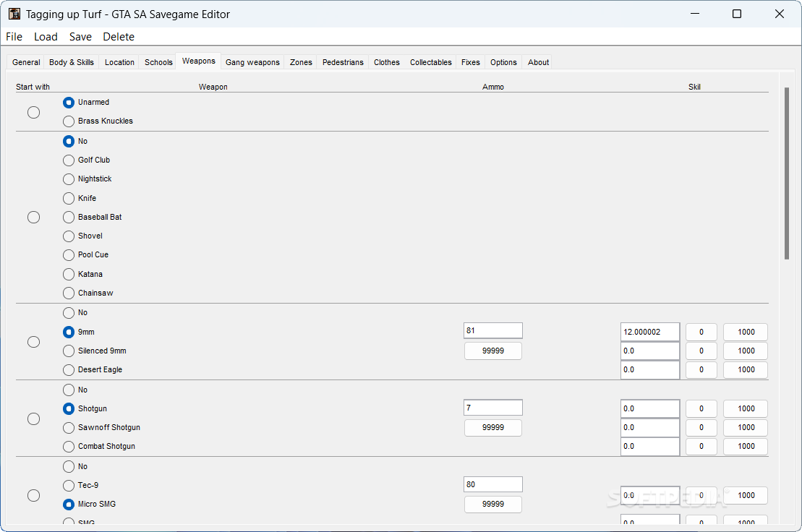802x532 pixels.
Task: Click the SMG ammo field showing 80
Action: coord(493,484)
